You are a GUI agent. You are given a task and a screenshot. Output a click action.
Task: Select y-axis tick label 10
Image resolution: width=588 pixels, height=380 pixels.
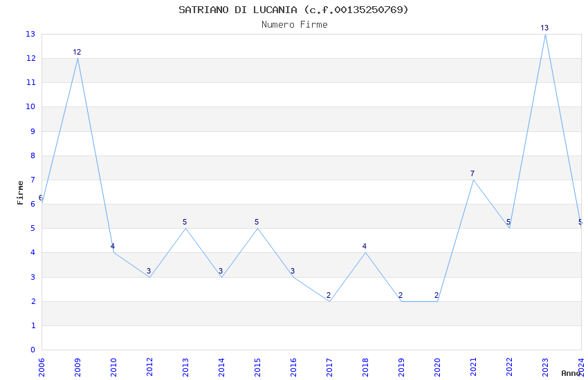(30, 106)
